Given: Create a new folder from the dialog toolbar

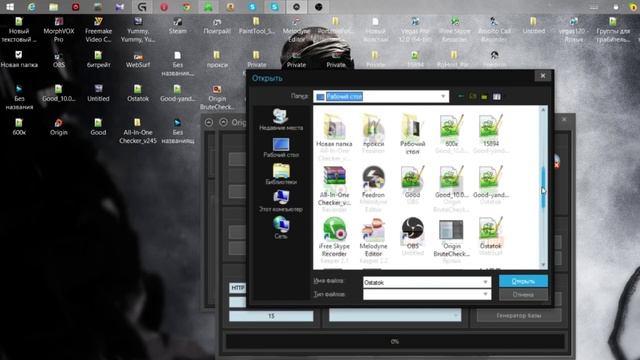Looking at the screenshot, I should coord(484,97).
